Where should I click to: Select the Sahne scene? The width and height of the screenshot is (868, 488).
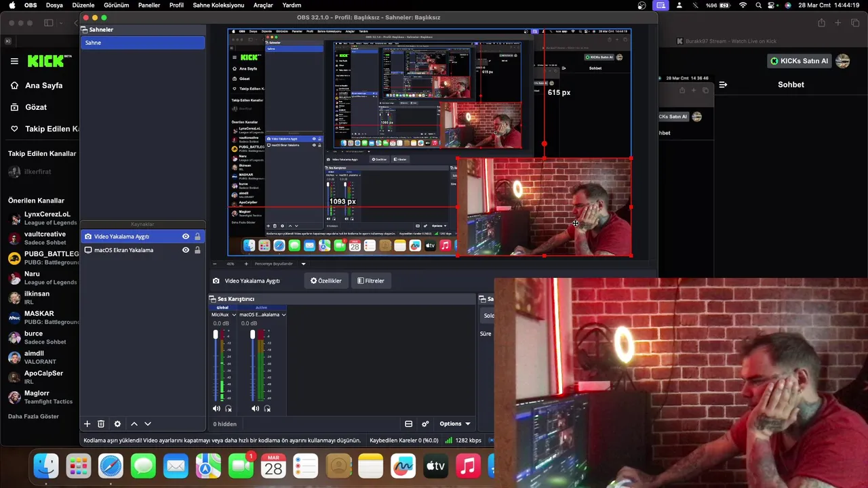(142, 43)
